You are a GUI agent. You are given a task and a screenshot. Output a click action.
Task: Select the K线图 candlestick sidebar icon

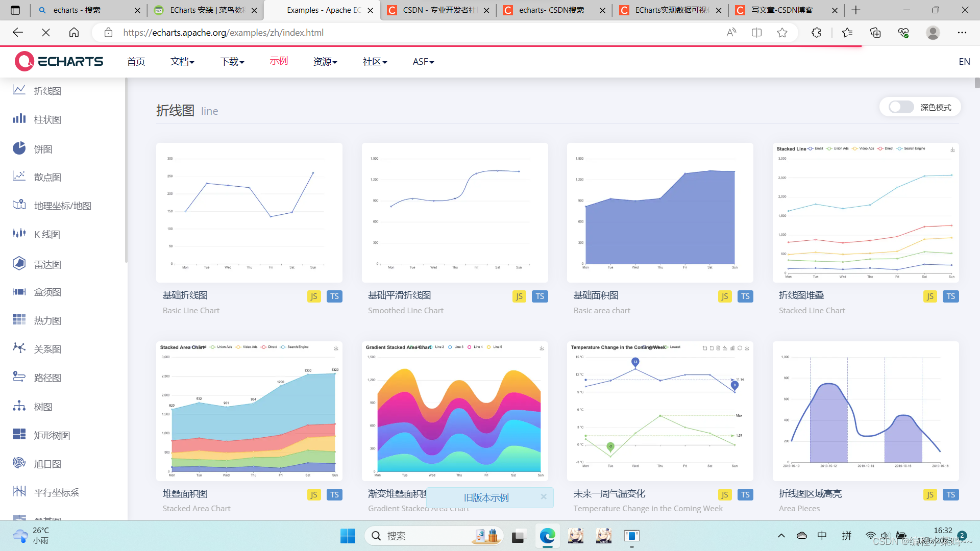(x=19, y=234)
